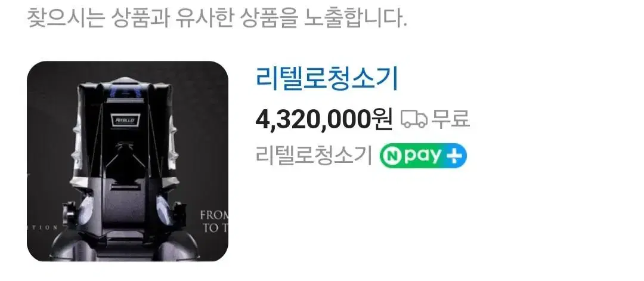This screenshot has width=644, height=281.
Task: Click the green N circle logo
Action: [391, 156]
